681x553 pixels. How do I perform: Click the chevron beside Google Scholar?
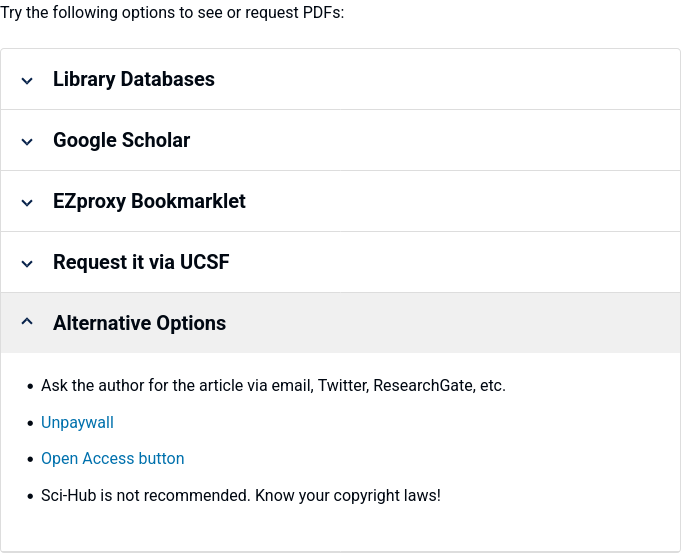27,142
